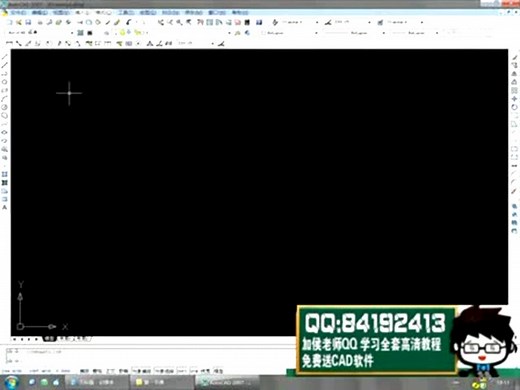Click the Undo arrow icon
The image size is (520, 390).
(129, 22)
